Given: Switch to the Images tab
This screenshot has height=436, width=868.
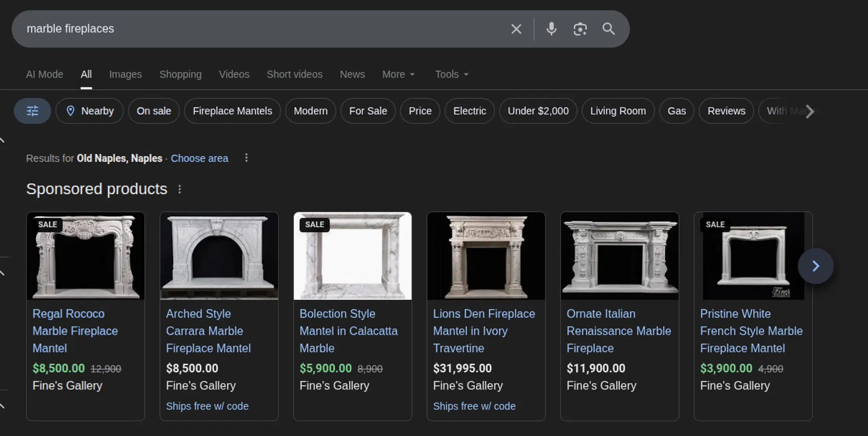Looking at the screenshot, I should point(125,74).
